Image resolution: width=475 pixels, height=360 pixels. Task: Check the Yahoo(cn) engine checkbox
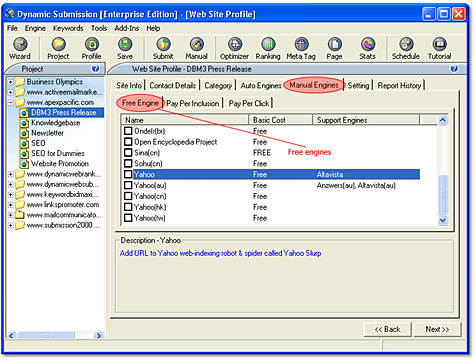128,196
